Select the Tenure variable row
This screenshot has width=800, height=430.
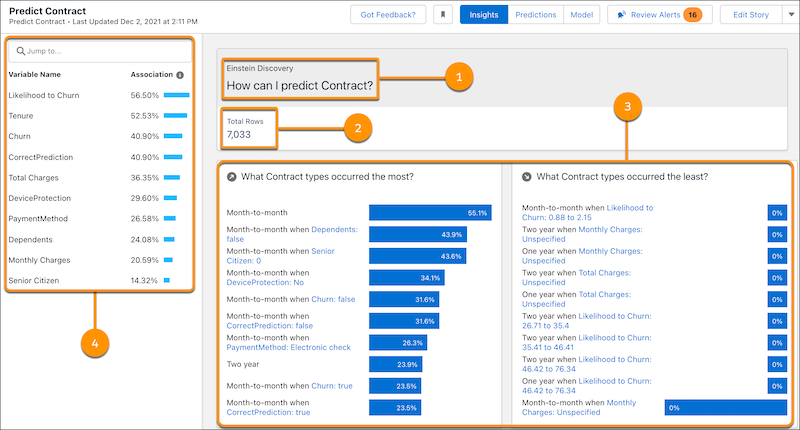tap(98, 116)
